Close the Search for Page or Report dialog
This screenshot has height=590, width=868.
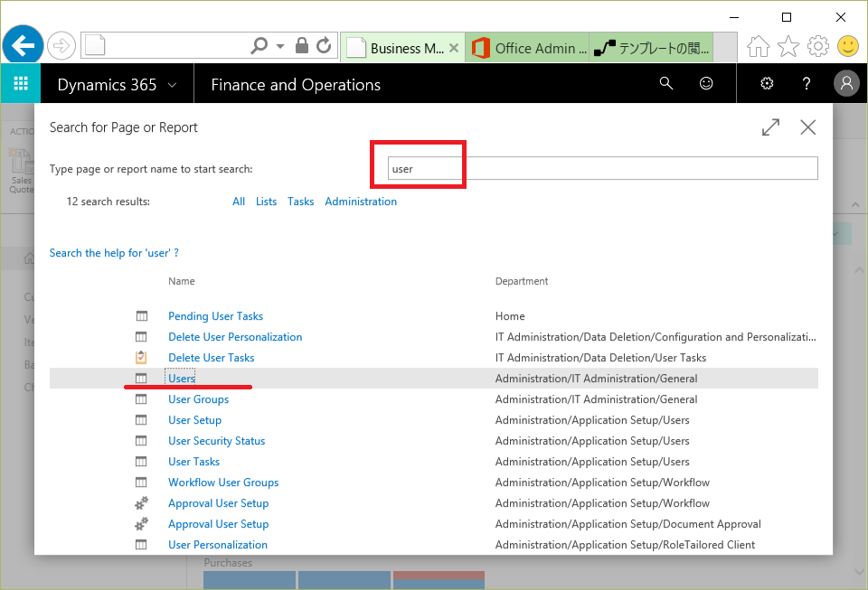click(807, 127)
